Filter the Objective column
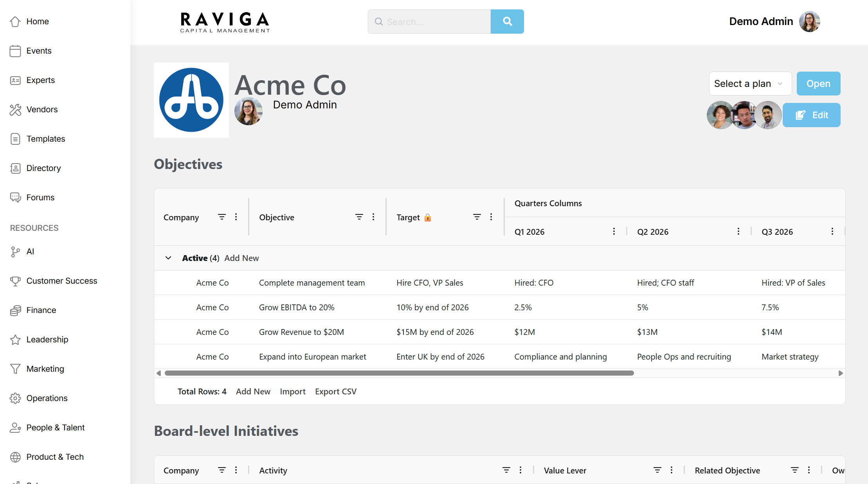Viewport: 868px width, 484px height. pyautogui.click(x=359, y=217)
